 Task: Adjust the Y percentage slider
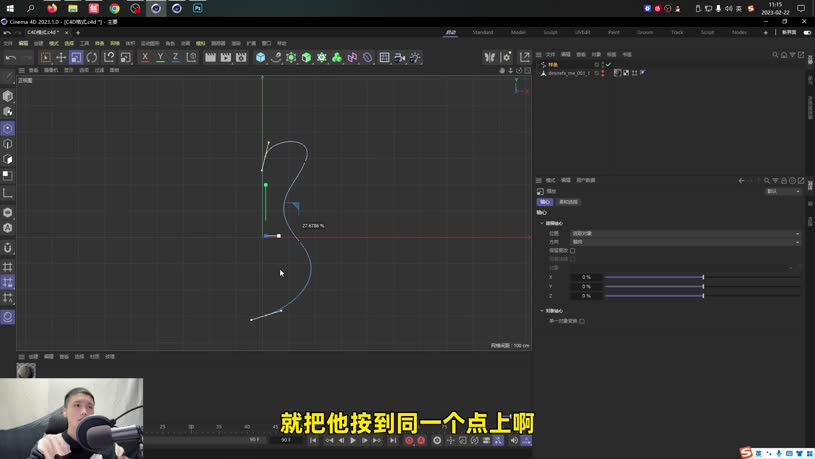click(702, 286)
